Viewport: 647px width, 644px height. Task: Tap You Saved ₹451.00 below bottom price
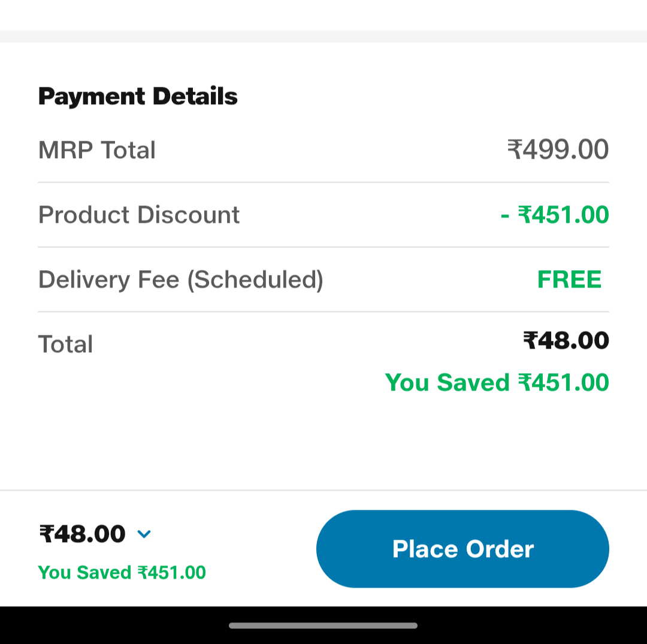click(122, 572)
